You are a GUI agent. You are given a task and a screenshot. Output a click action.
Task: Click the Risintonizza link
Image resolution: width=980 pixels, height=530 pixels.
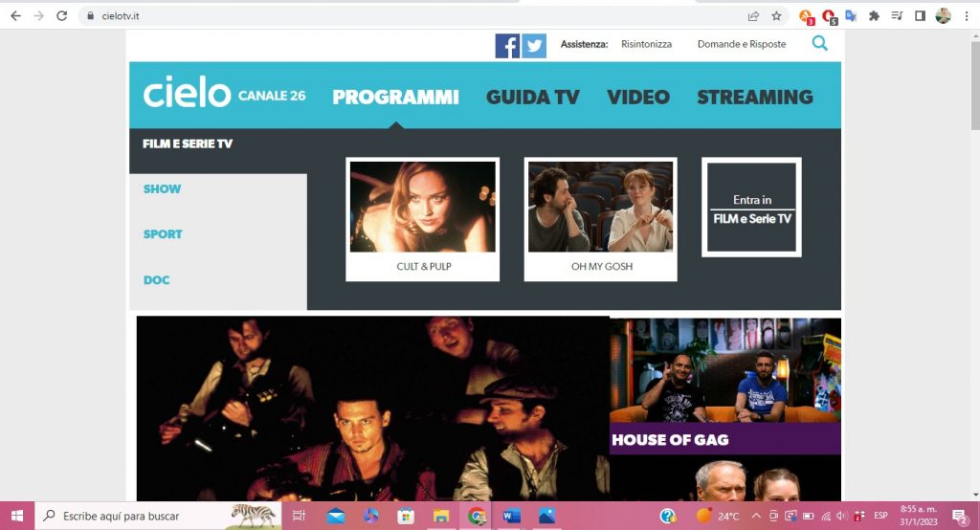click(646, 44)
